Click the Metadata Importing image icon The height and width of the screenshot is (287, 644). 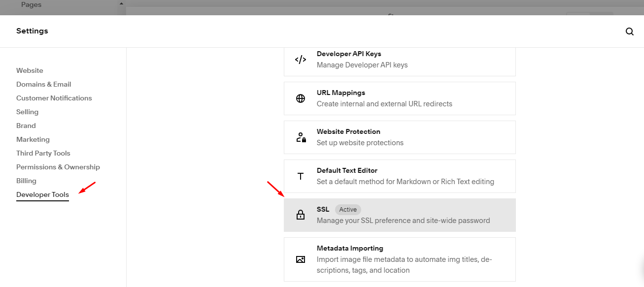click(x=301, y=259)
